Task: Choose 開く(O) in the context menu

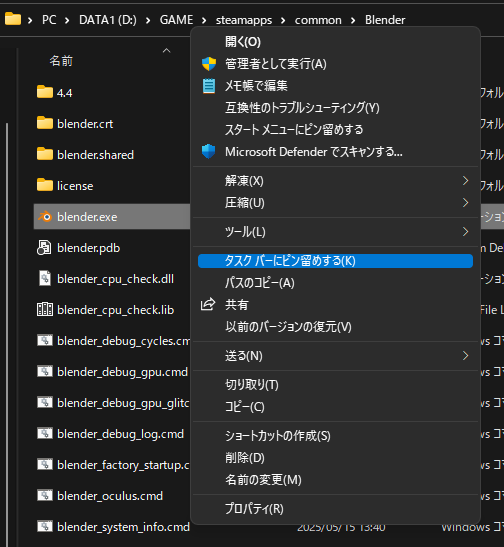Action: (x=336, y=42)
